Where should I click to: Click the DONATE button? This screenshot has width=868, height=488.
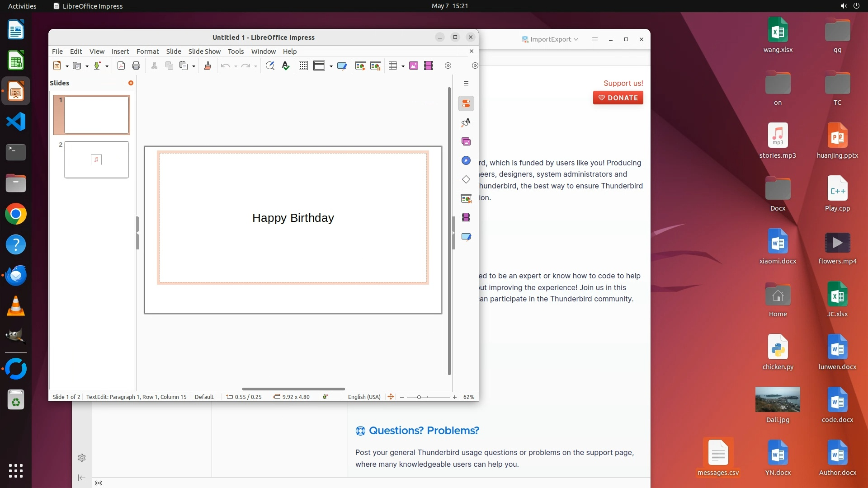point(618,98)
